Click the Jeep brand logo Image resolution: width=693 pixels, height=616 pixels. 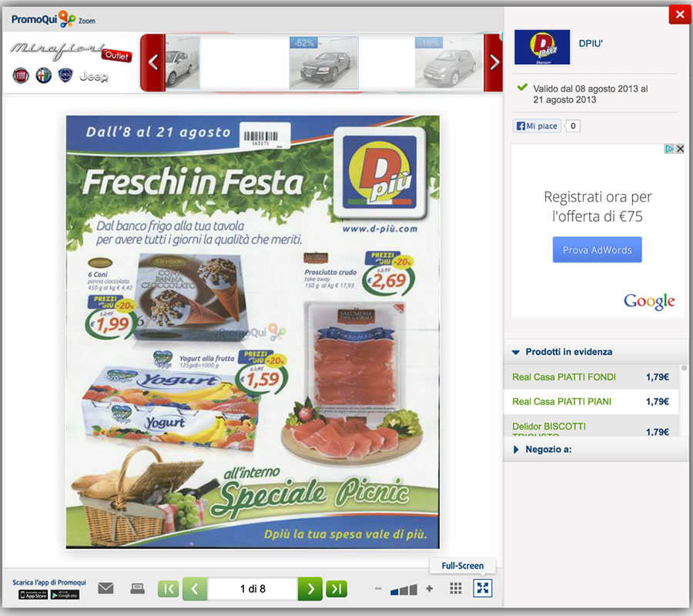click(94, 76)
